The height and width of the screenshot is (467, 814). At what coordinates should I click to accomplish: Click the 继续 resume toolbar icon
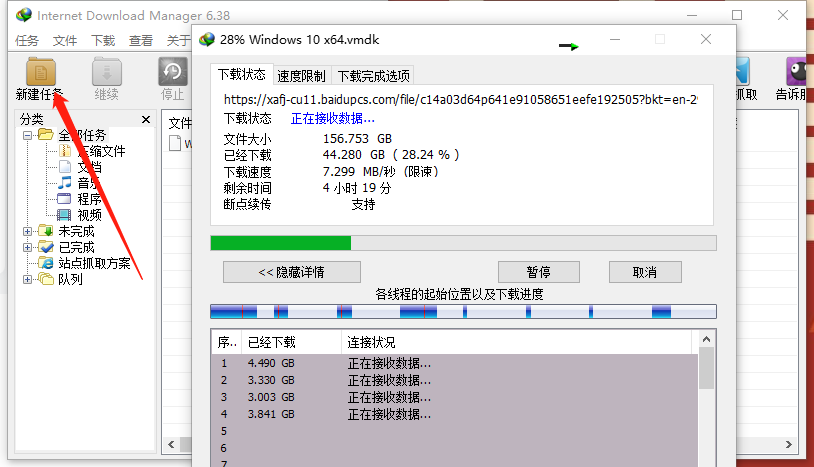pyautogui.click(x=106, y=72)
